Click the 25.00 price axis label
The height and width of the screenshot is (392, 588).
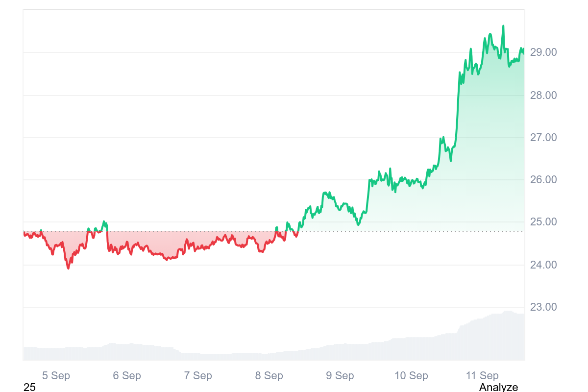click(543, 222)
